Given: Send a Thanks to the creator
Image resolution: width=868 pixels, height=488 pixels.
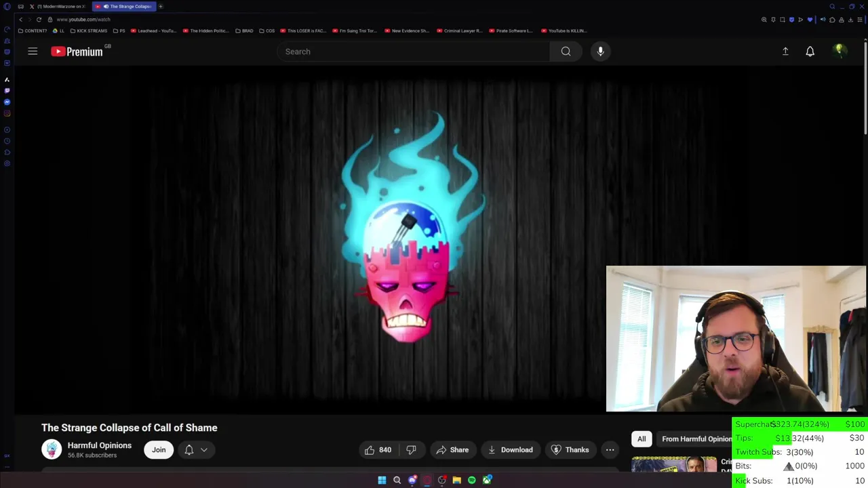Looking at the screenshot, I should pyautogui.click(x=570, y=450).
